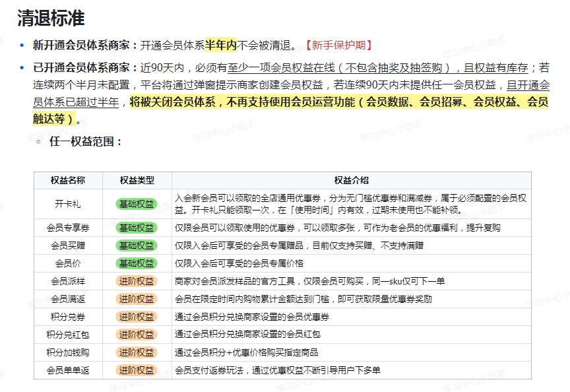Viewport: 570px width, 392px height.
Task: Select the 已开通会员体系商家 bold label
Action: [81, 67]
